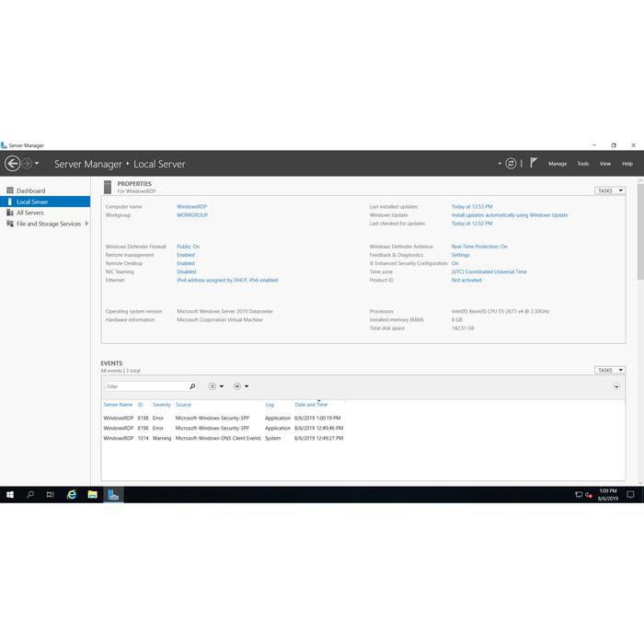Image resolution: width=644 pixels, height=644 pixels.
Task: Open the Properties TASKS dropdown
Action: pos(609,190)
